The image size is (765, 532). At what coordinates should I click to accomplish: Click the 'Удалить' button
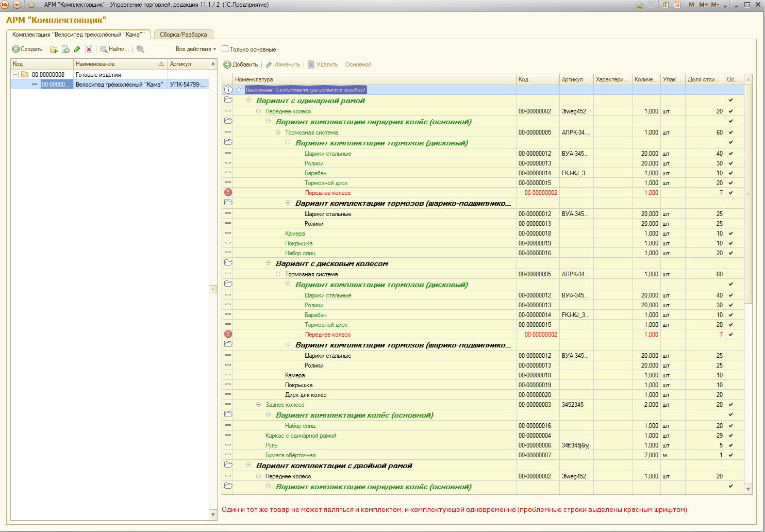click(x=323, y=64)
